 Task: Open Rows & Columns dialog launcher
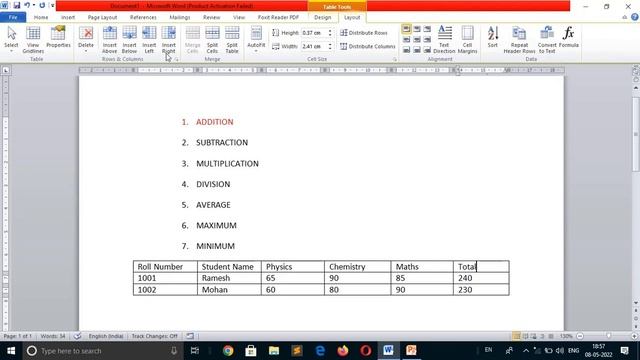click(177, 60)
